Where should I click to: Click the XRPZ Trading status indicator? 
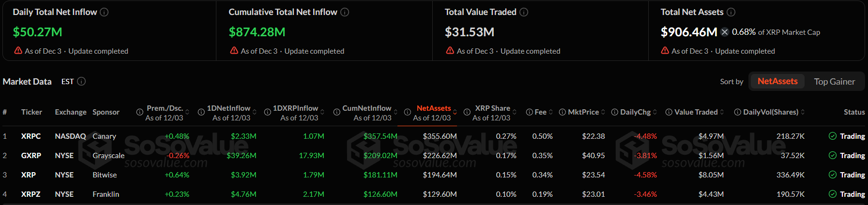[x=847, y=194]
